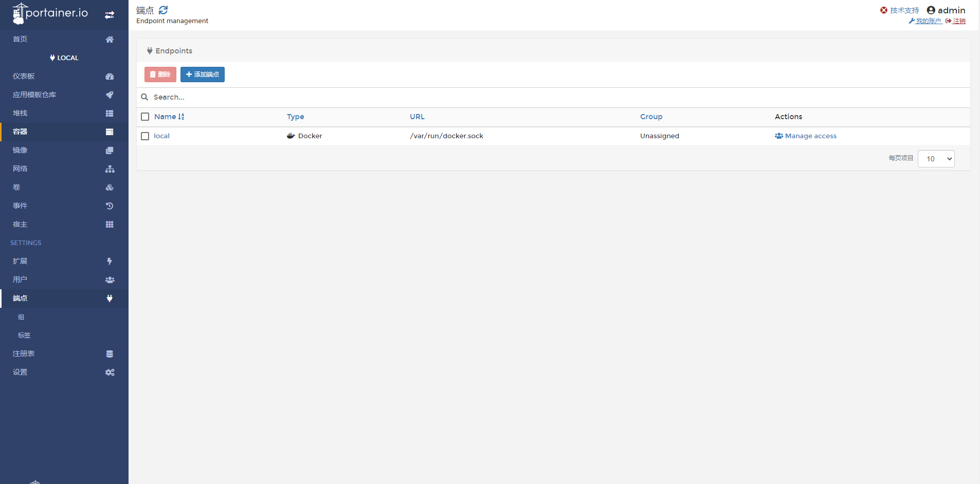Screen dimensions: 980x484
Task: Click the red 删除 button
Action: [160, 75]
